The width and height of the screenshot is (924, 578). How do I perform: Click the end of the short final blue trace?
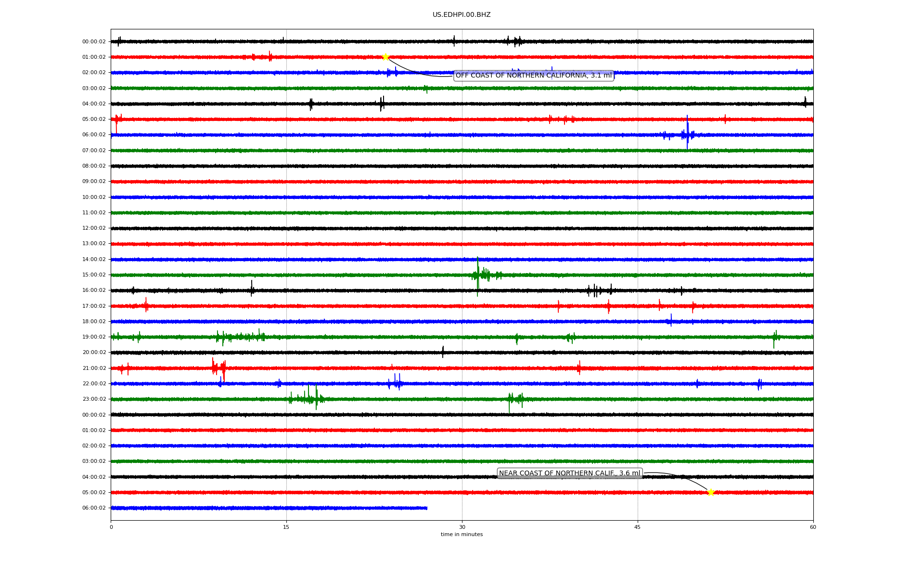tap(426, 508)
